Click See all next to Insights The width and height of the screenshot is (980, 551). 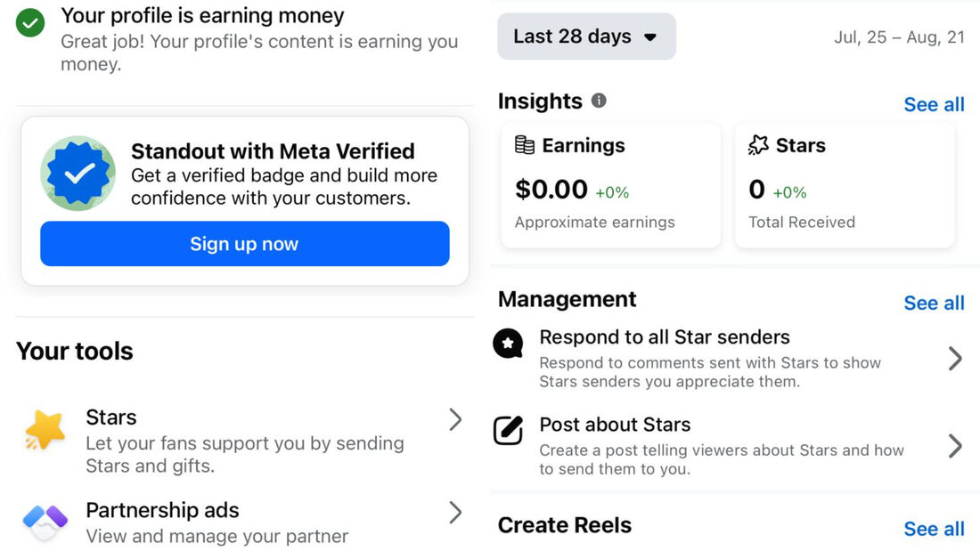(x=934, y=104)
